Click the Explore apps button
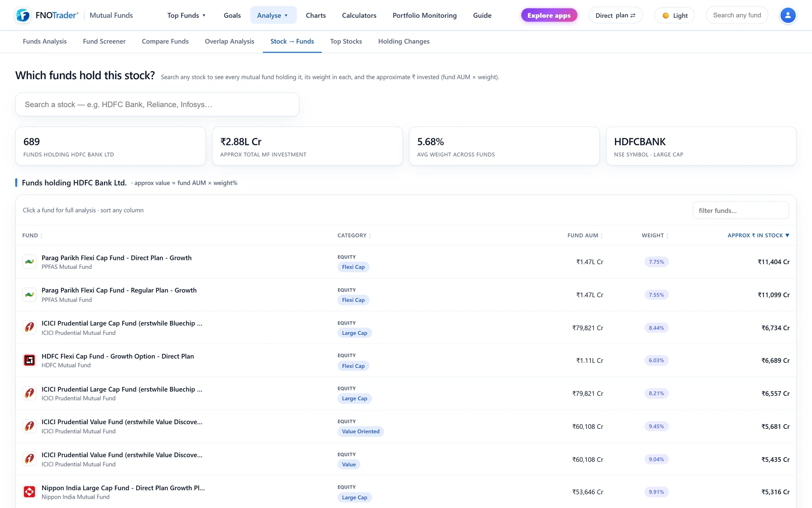Screen dimensions: 812x508 (x=549, y=15)
